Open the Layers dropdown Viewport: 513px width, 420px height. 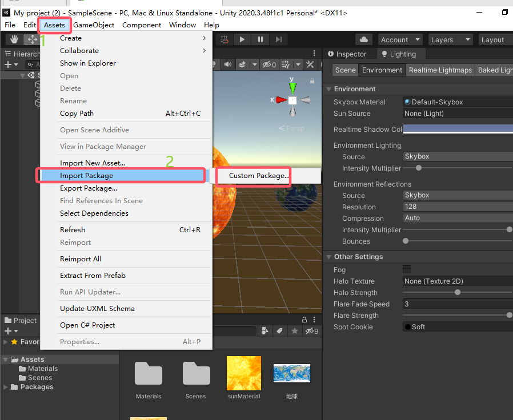tap(451, 39)
